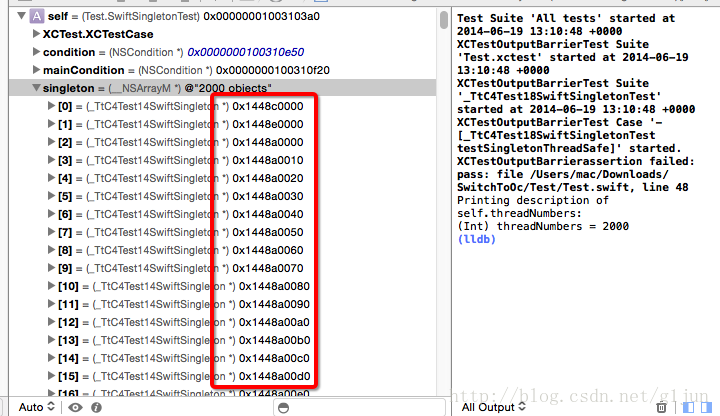Click the variables filter field

click(x=360, y=407)
